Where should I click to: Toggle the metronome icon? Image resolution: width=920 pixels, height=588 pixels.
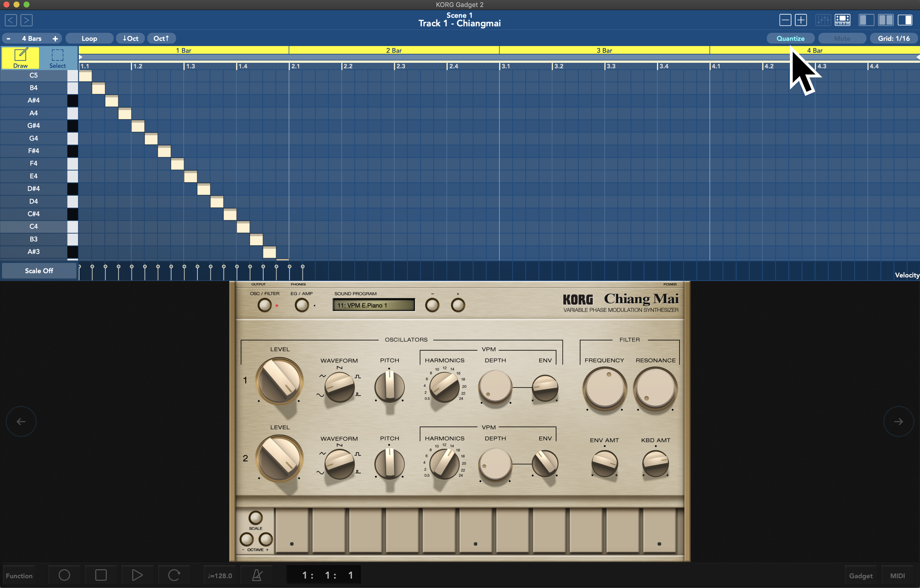point(257,575)
